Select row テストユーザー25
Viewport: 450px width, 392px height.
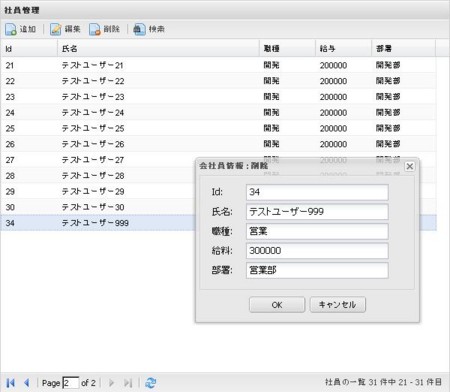click(218, 128)
